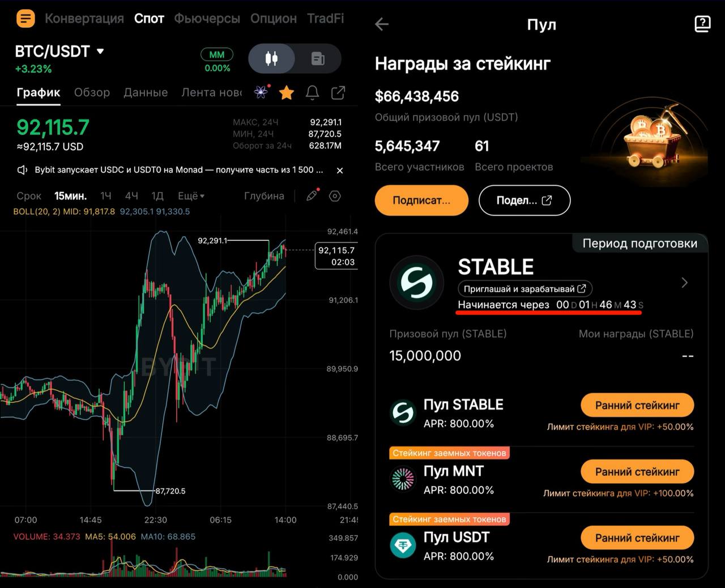Open the orange hamburger menu icon
The height and width of the screenshot is (588, 725).
click(25, 19)
